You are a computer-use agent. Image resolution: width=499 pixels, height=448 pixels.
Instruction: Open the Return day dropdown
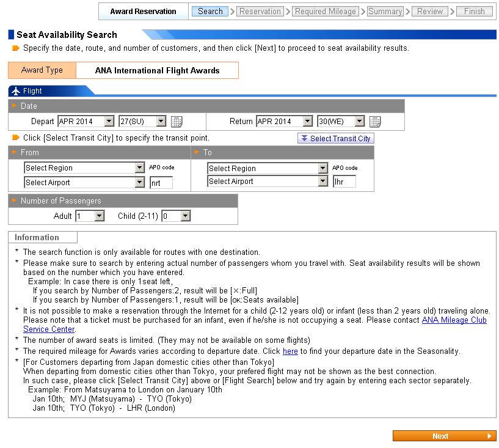pyautogui.click(x=341, y=122)
